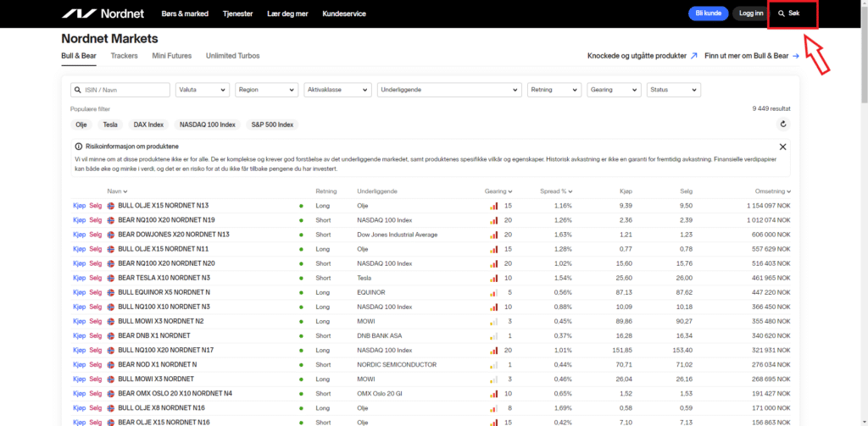Click green status dot for BEAR OMX OSLO 20 X10
The height and width of the screenshot is (426, 868).
click(301, 393)
